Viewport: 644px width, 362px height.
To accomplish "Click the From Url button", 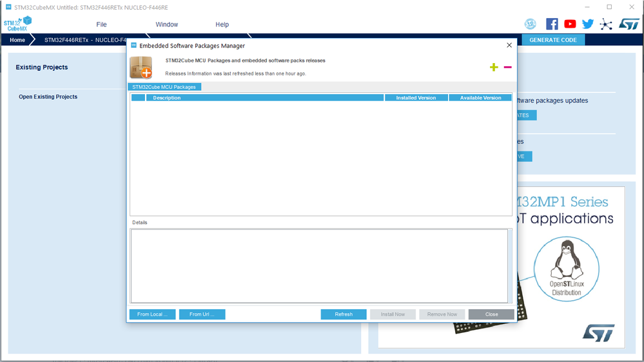I will 202,314.
